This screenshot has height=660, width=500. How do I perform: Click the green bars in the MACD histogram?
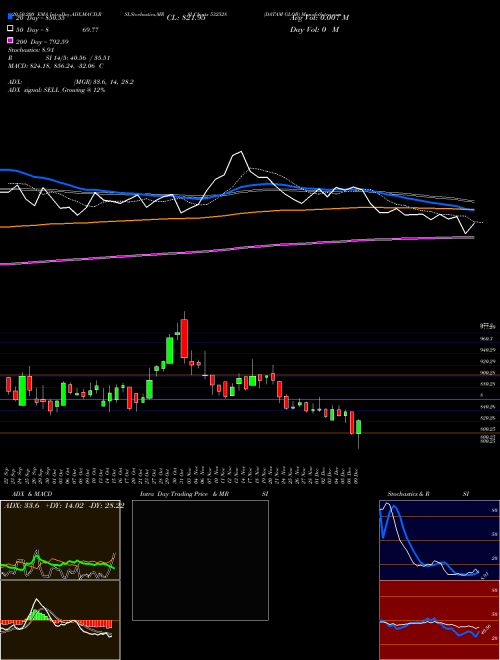(x=39, y=615)
